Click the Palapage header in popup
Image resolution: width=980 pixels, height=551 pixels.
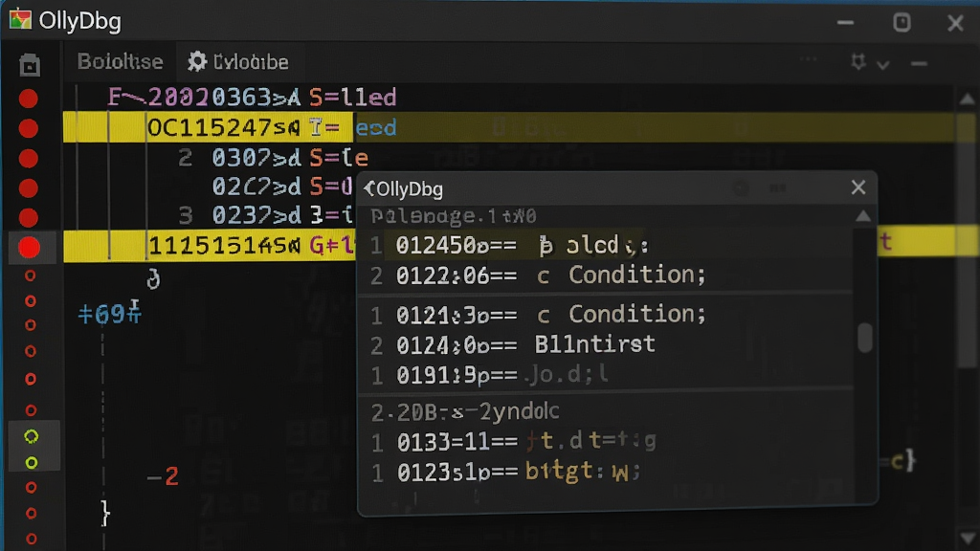[x=453, y=216]
